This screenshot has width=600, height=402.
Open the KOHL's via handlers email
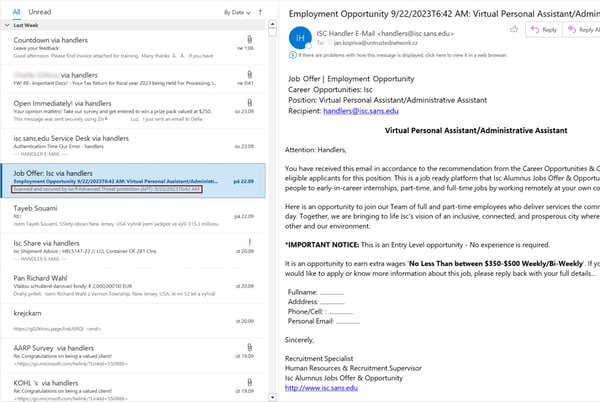pos(133,388)
